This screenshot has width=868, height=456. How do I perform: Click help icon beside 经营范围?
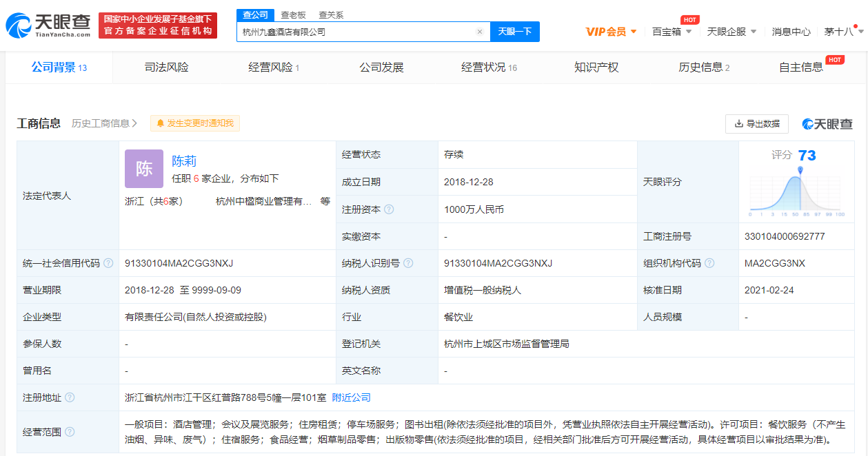[x=70, y=432]
